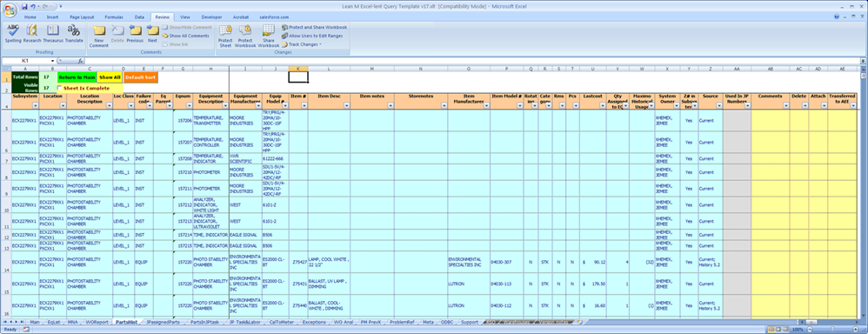Open the Data ribbon tab
This screenshot has height=334, width=868.
(139, 17)
